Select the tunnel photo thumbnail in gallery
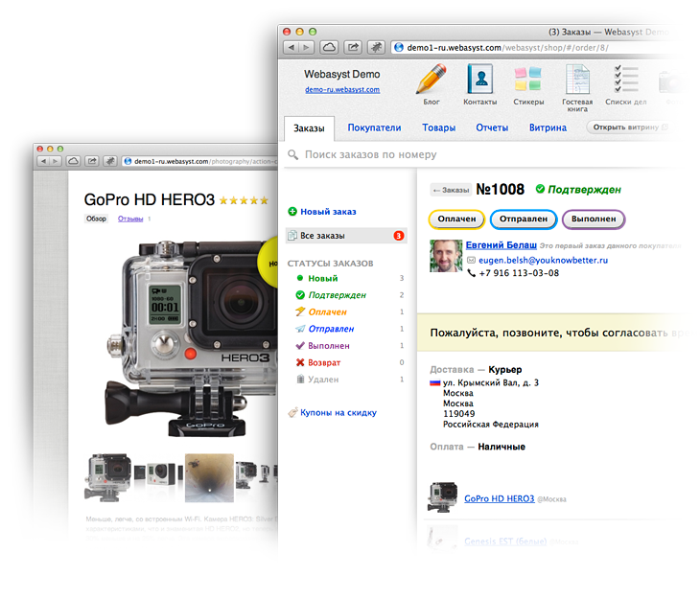 tap(209, 478)
